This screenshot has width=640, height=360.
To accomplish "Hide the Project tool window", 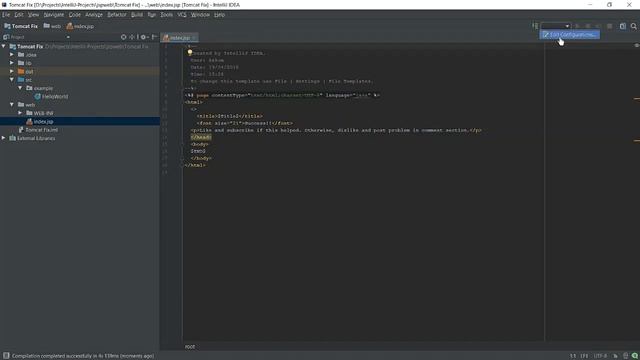I will (154, 37).
